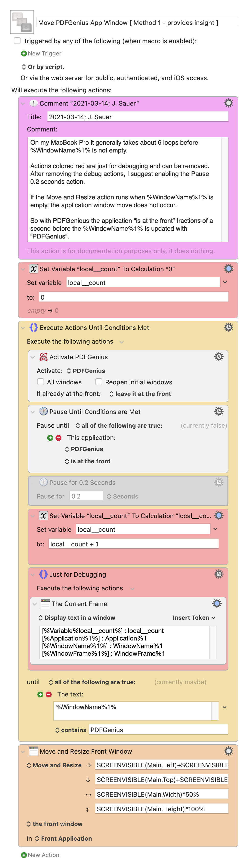The image size is (248, 868).
Task: Add condition with green plus near The text
Action: 41,694
